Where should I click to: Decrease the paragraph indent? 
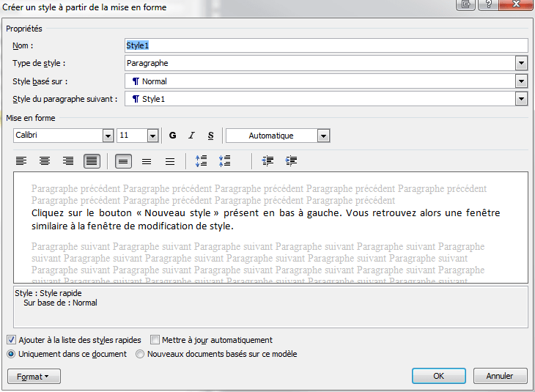click(x=267, y=160)
